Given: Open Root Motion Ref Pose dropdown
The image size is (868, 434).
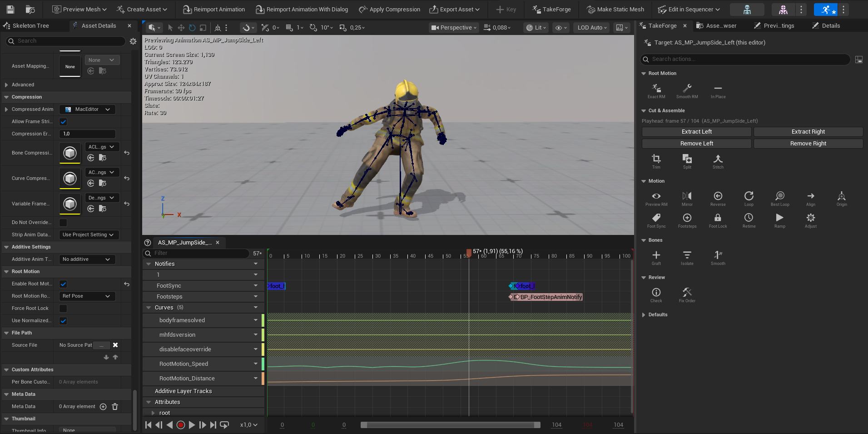Looking at the screenshot, I should pyautogui.click(x=87, y=296).
